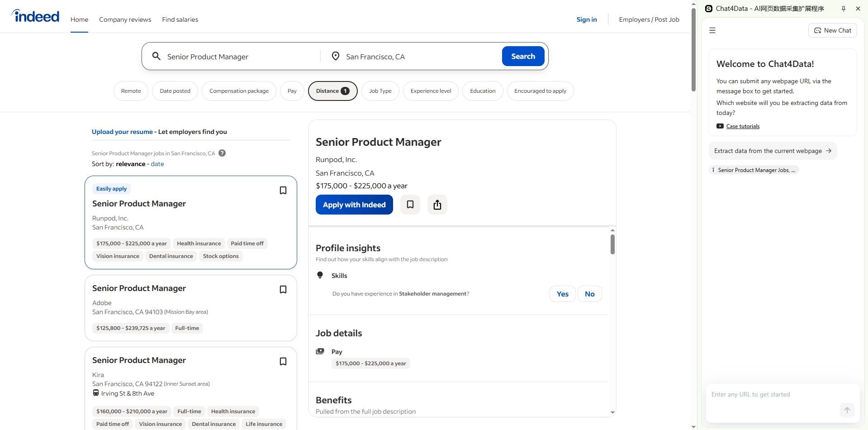Screen dimensions: 868x430
Task: Answer No to Stakeholder management experience
Action: point(589,294)
